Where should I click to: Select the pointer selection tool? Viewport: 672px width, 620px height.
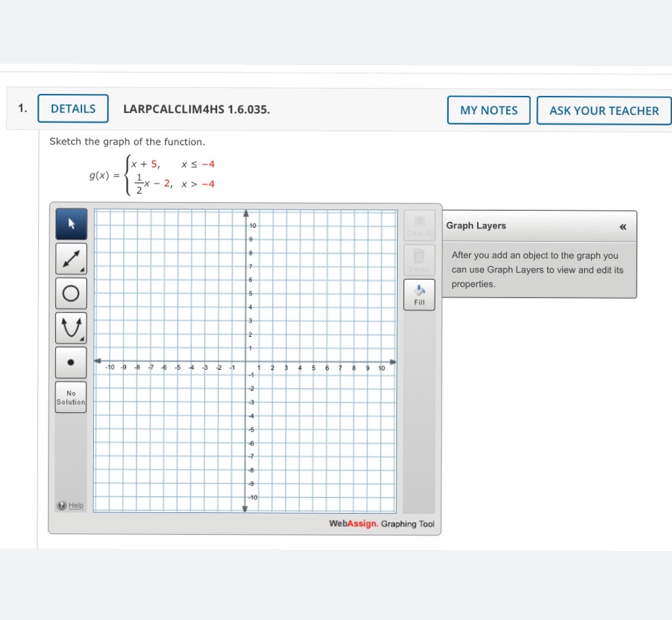click(x=71, y=224)
